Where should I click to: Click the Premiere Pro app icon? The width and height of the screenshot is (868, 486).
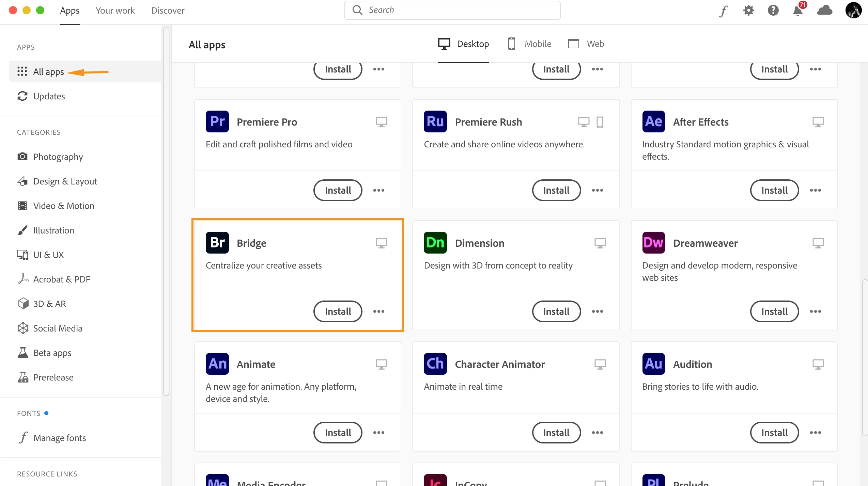click(217, 121)
